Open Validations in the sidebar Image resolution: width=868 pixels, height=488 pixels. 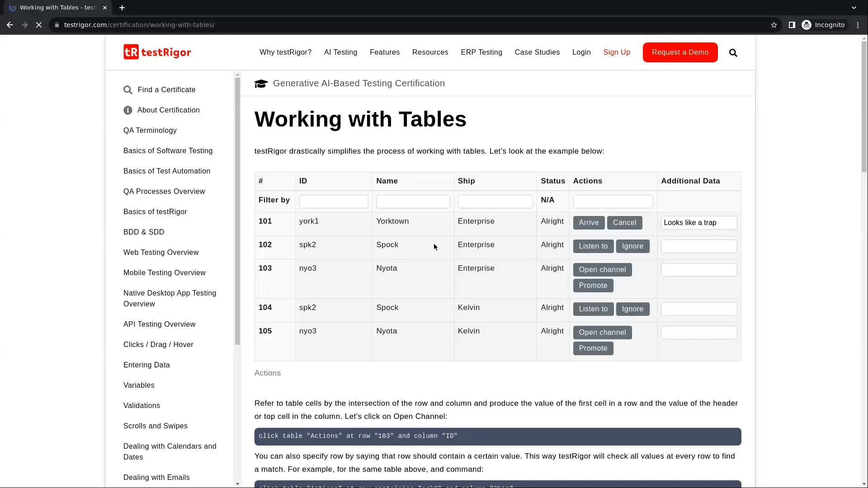142,406
